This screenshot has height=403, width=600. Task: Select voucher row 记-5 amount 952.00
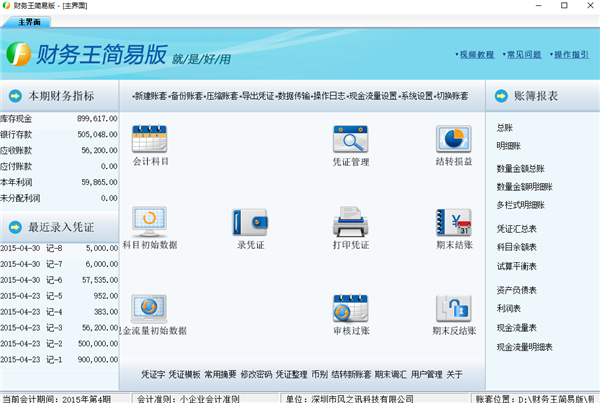pyautogui.click(x=59, y=296)
